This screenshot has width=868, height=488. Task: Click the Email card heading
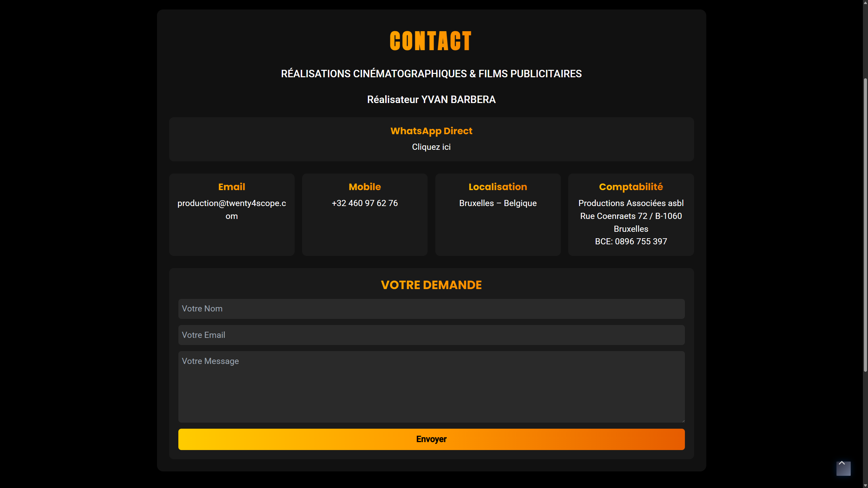(x=232, y=187)
